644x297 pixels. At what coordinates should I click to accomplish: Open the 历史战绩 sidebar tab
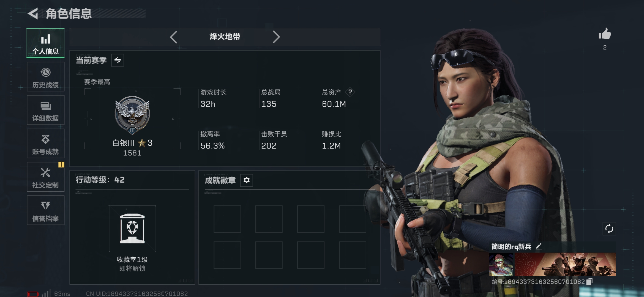tap(46, 77)
